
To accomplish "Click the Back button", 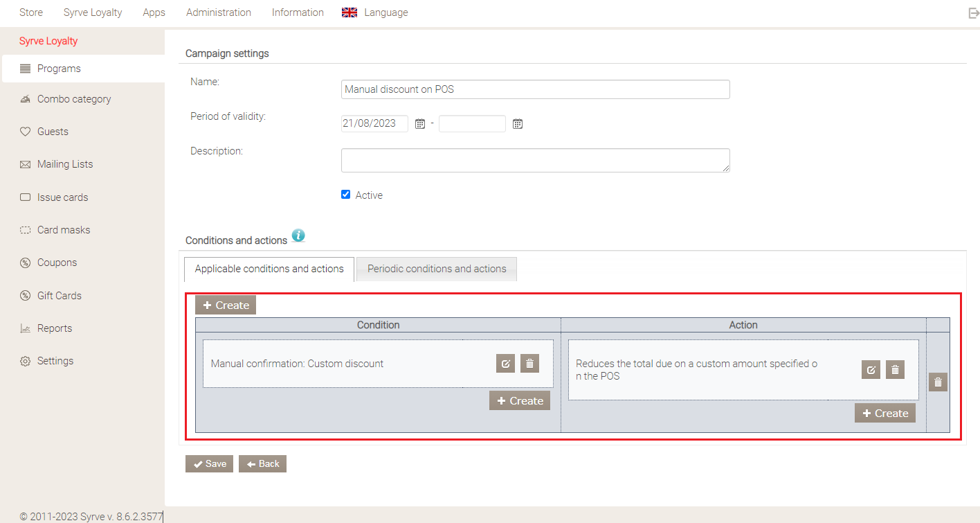I will coord(262,464).
